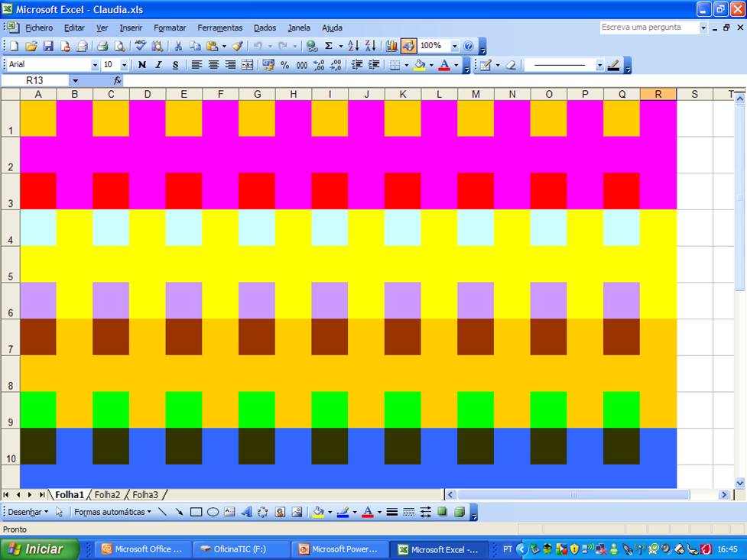Screen dimensions: 747x560
Task: Select row 7 header
Action: tap(10, 337)
